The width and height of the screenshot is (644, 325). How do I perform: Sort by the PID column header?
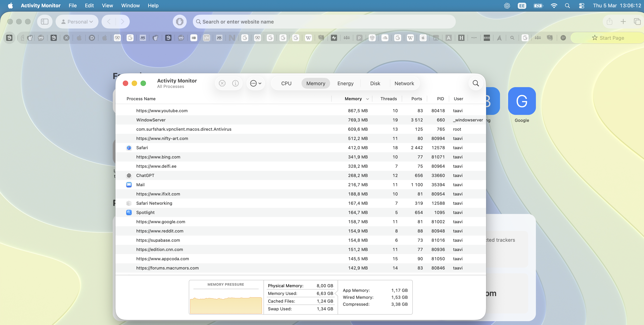pos(441,99)
